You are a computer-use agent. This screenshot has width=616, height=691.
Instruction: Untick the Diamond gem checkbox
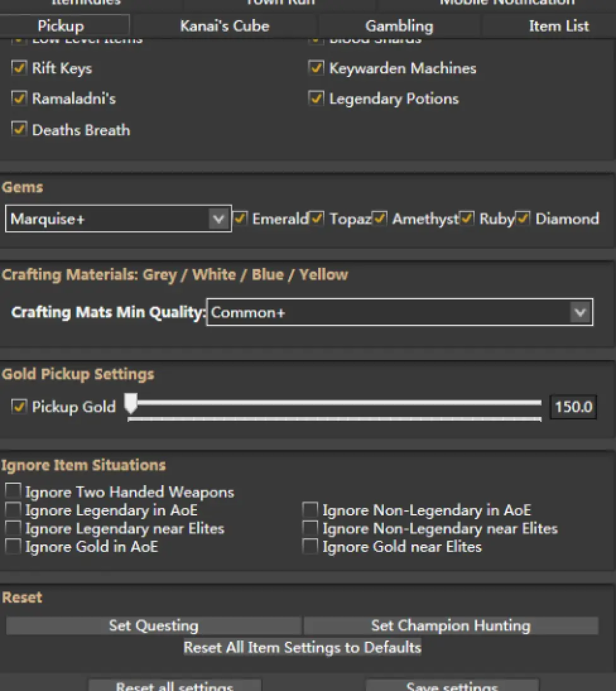[x=523, y=219]
